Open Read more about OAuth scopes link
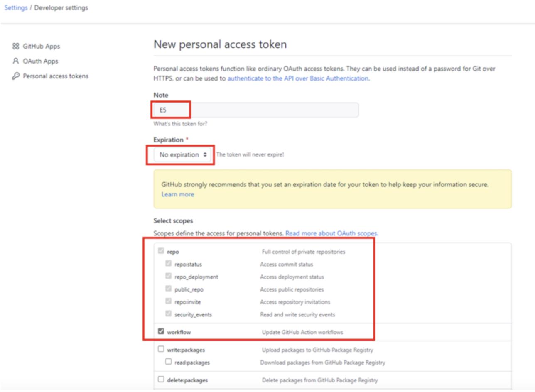Viewport: 535px width, 392px height. click(331, 233)
